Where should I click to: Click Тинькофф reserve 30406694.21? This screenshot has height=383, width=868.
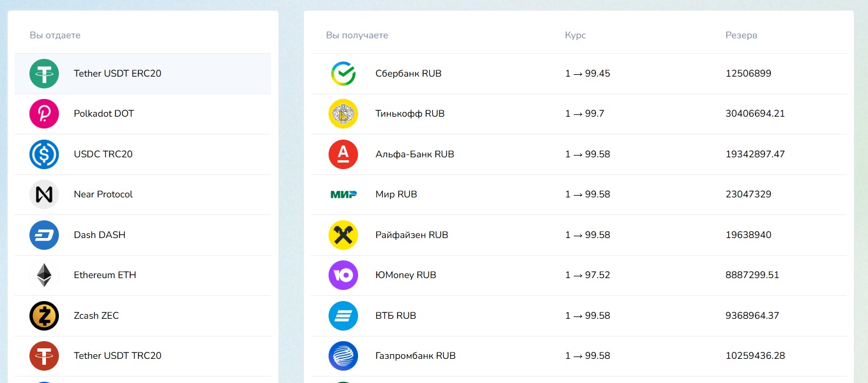pos(756,114)
